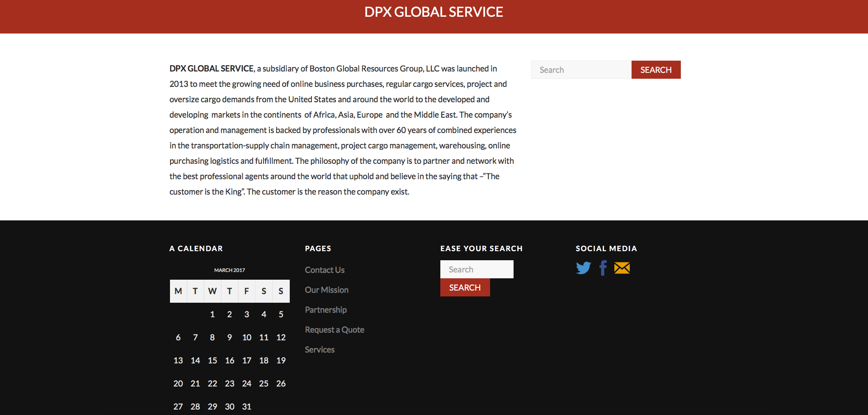Click the top sidebar Search input field
868x415 pixels.
581,70
